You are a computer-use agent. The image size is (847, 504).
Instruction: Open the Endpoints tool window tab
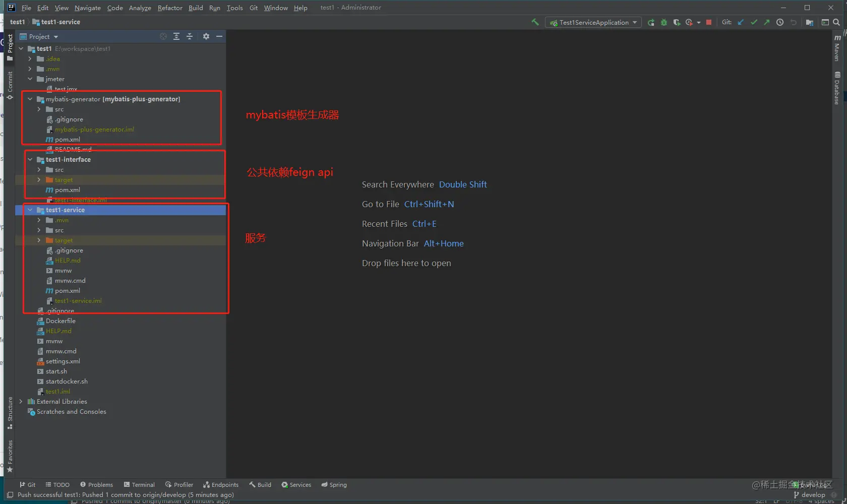pos(221,485)
